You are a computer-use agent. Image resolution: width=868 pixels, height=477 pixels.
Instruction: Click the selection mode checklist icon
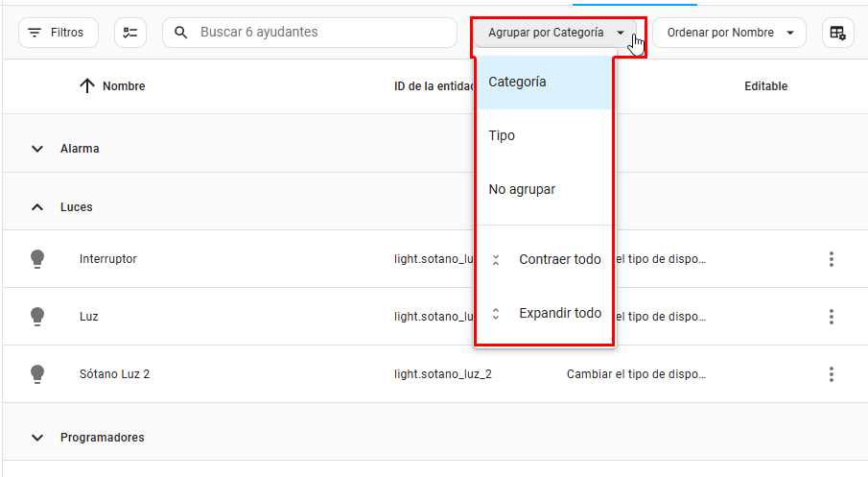coord(130,33)
